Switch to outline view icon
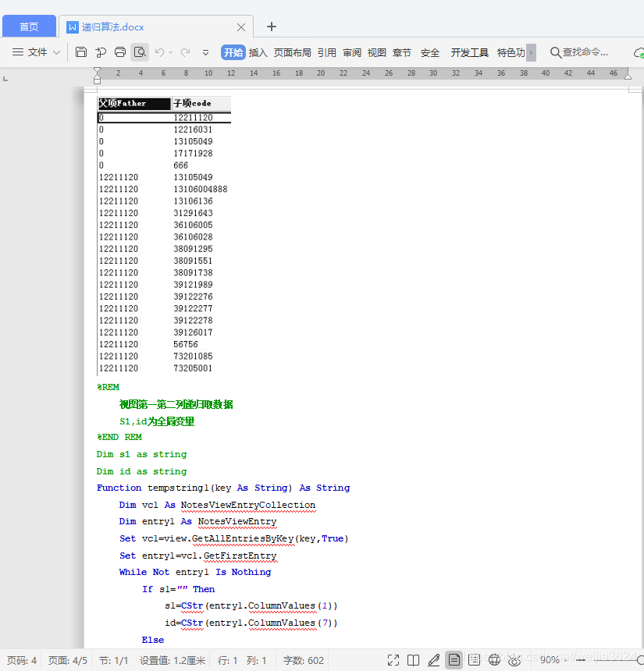644x671 pixels. (x=474, y=660)
